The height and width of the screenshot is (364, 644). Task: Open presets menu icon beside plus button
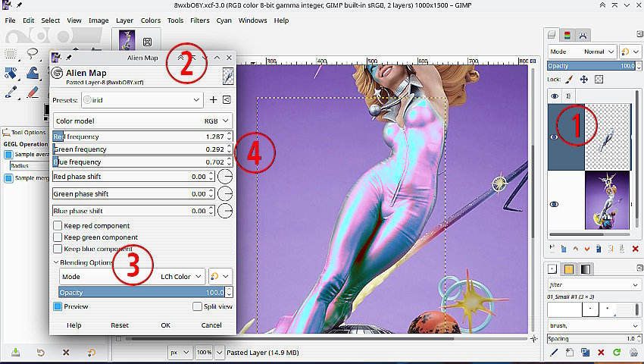point(227,100)
